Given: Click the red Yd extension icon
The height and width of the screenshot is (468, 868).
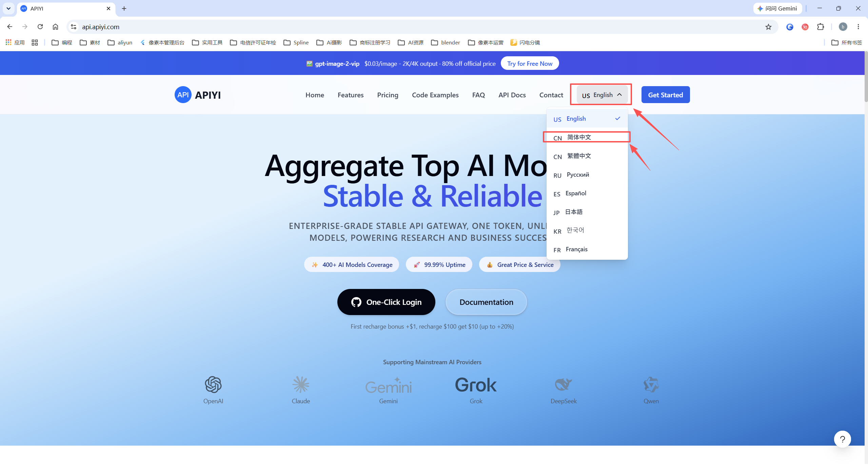Looking at the screenshot, I should coord(805,27).
